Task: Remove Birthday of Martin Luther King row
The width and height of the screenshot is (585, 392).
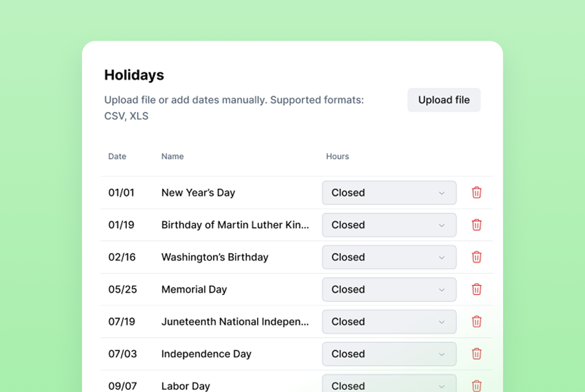Action: point(476,225)
